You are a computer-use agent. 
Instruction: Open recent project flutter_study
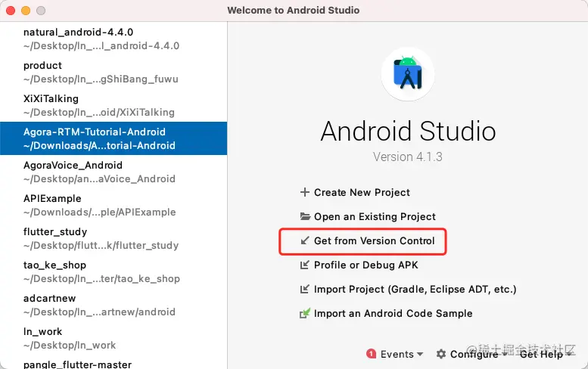(x=114, y=238)
